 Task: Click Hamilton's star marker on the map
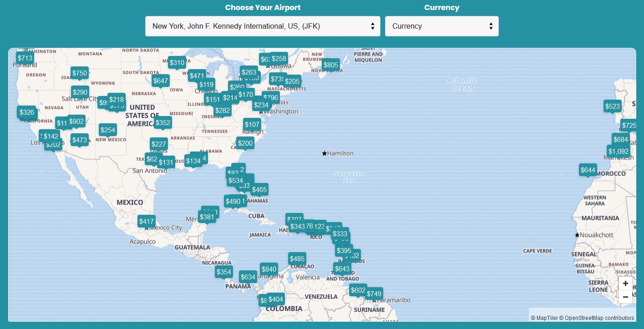(324, 153)
